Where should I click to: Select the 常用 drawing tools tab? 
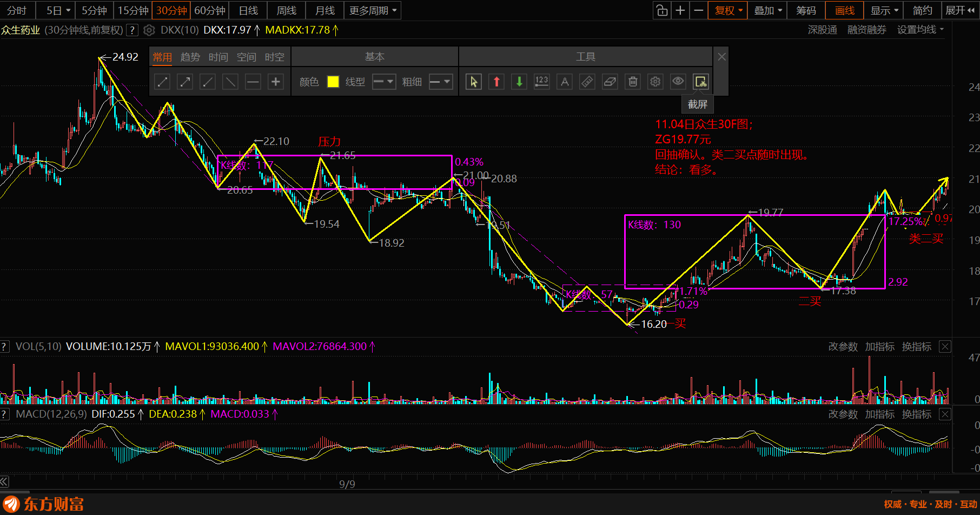coord(162,57)
